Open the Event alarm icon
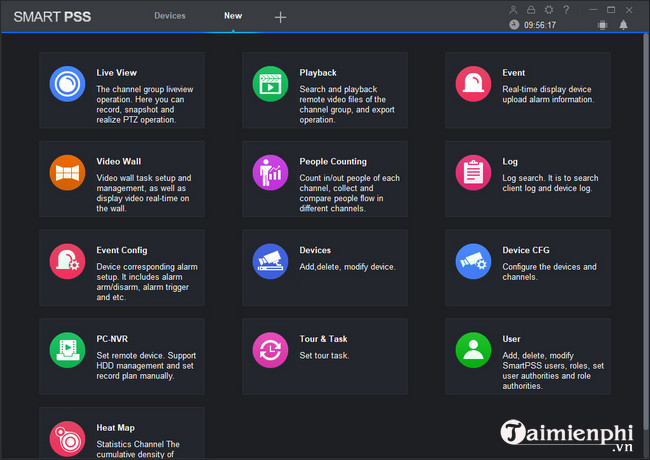The image size is (650, 460). pos(473,84)
